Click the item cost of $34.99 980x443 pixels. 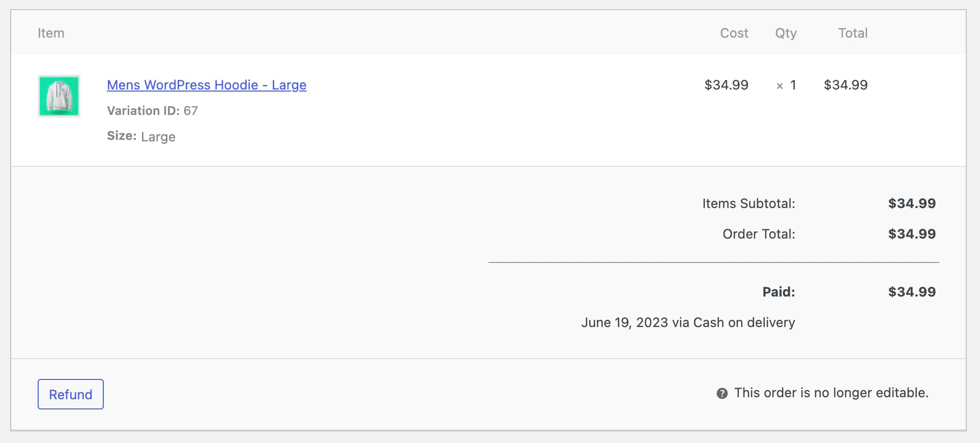(x=726, y=85)
